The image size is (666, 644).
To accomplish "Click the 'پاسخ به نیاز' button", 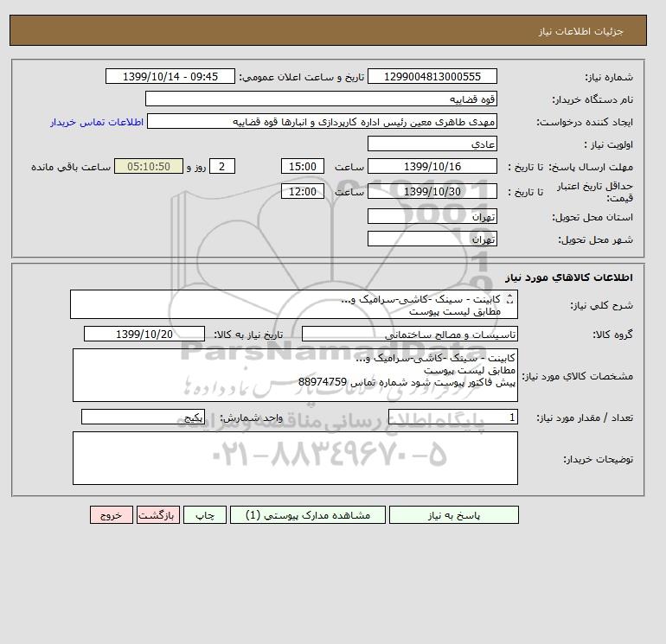I will tap(453, 515).
